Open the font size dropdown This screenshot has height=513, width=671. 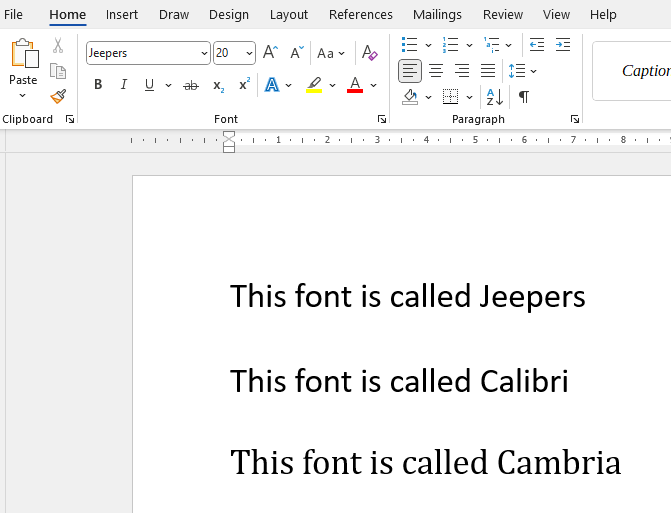click(248, 54)
